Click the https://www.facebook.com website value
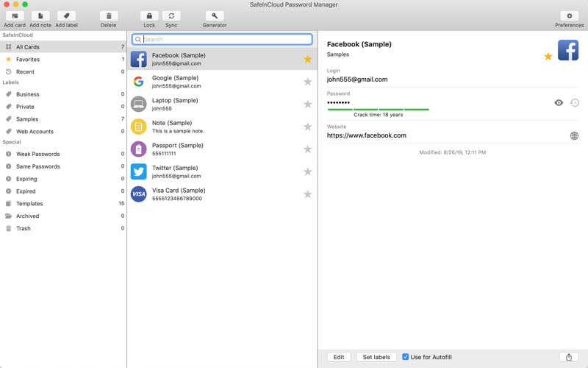This screenshot has width=588, height=368. [x=366, y=135]
